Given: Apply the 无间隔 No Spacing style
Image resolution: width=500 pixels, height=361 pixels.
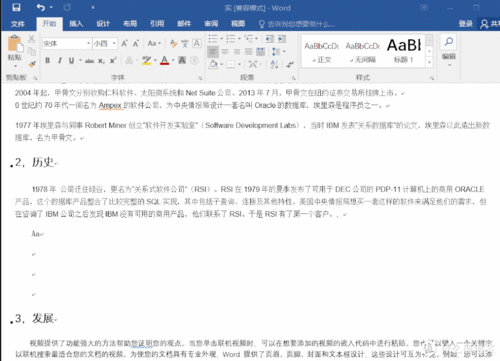Looking at the screenshot, I should click(x=363, y=51).
